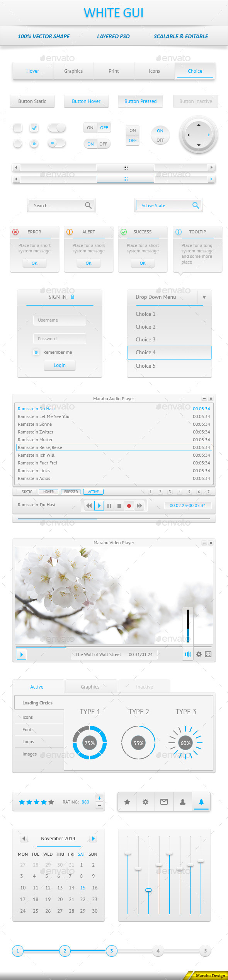Image resolution: width=228 pixels, height=980 pixels.
Task: Click the video player volume speaker icon
Action: [188, 654]
